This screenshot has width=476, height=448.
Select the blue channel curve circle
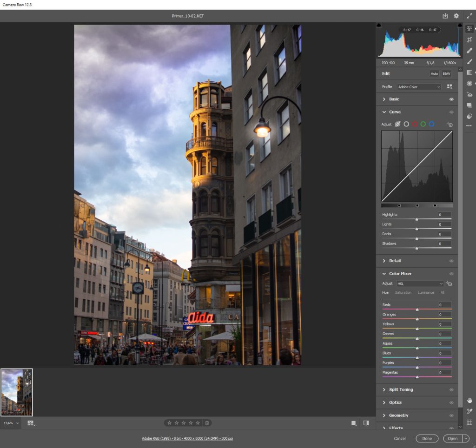pos(431,124)
